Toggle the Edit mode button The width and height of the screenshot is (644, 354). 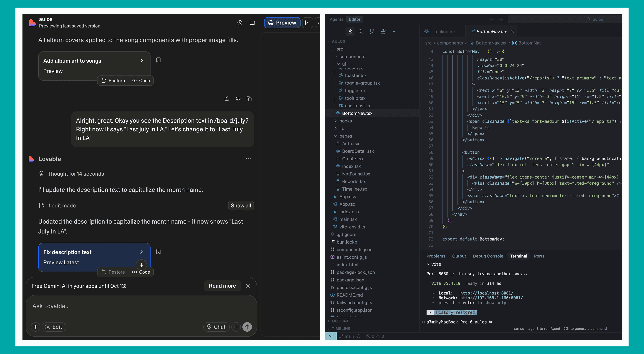[x=54, y=327]
